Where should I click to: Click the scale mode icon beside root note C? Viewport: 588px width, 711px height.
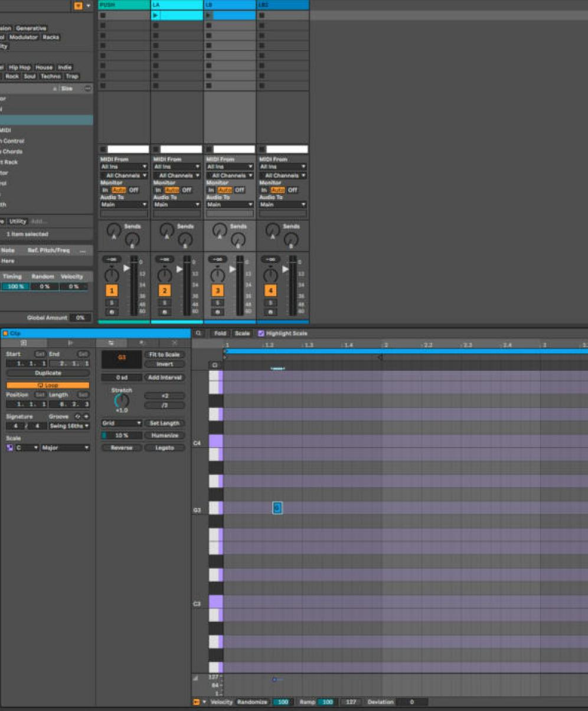coord(10,448)
